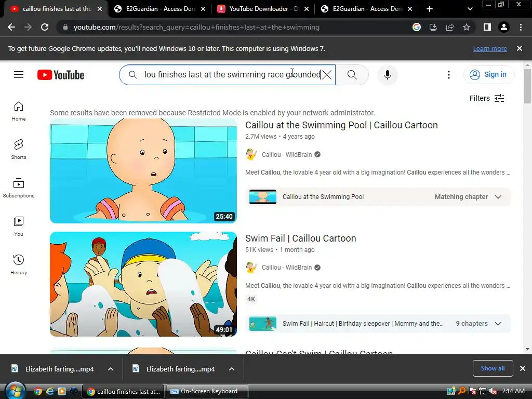Open Shorts in the sidebar
The height and width of the screenshot is (399, 532).
[19, 149]
